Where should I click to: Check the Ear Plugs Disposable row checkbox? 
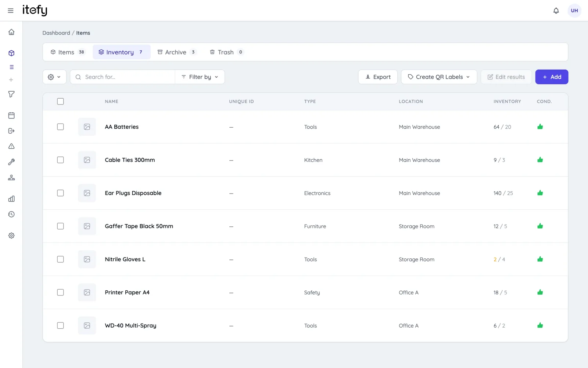coord(60,193)
